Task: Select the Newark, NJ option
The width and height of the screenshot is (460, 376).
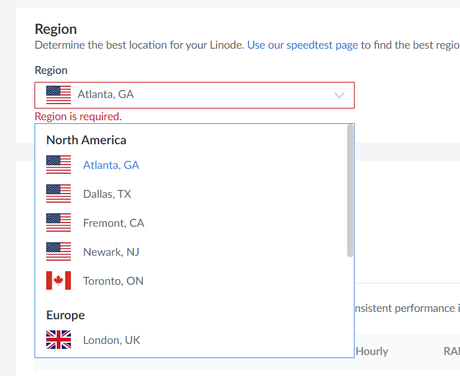Action: tap(111, 252)
